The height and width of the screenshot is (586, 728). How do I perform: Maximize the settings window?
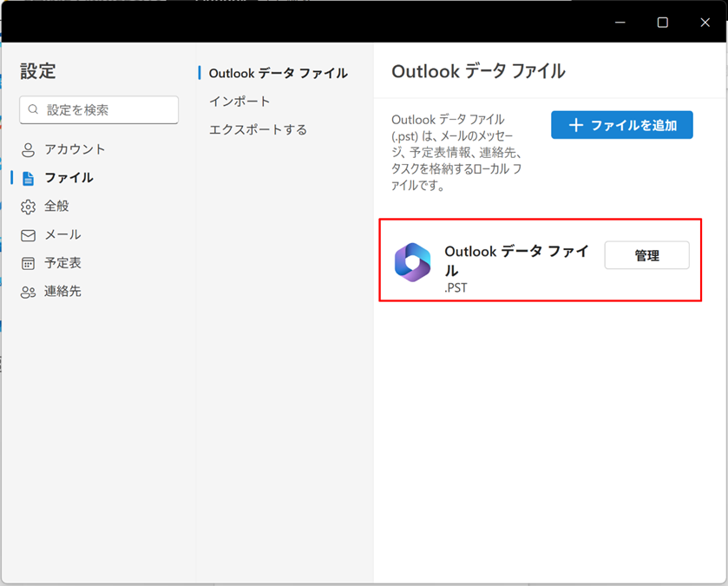point(662,23)
